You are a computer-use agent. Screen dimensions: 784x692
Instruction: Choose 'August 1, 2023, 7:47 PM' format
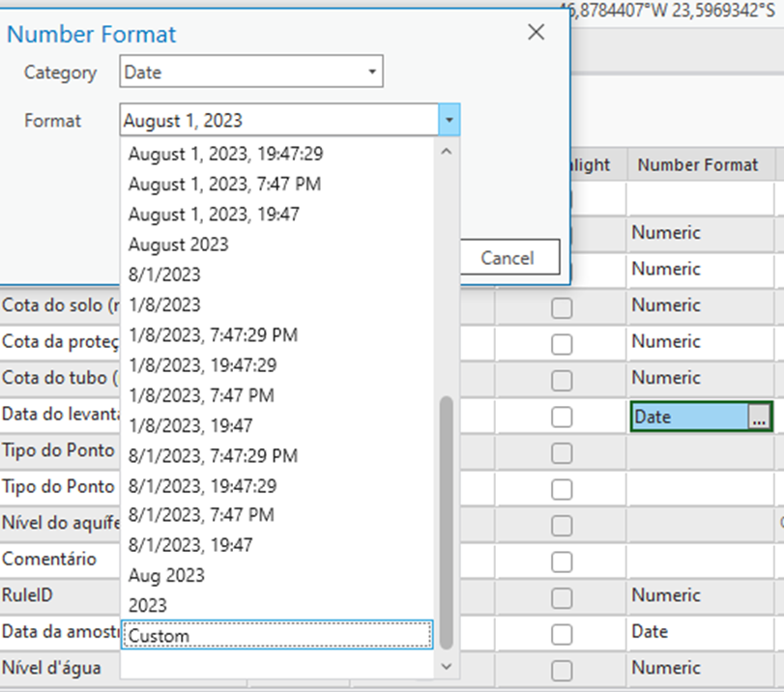coord(224,184)
